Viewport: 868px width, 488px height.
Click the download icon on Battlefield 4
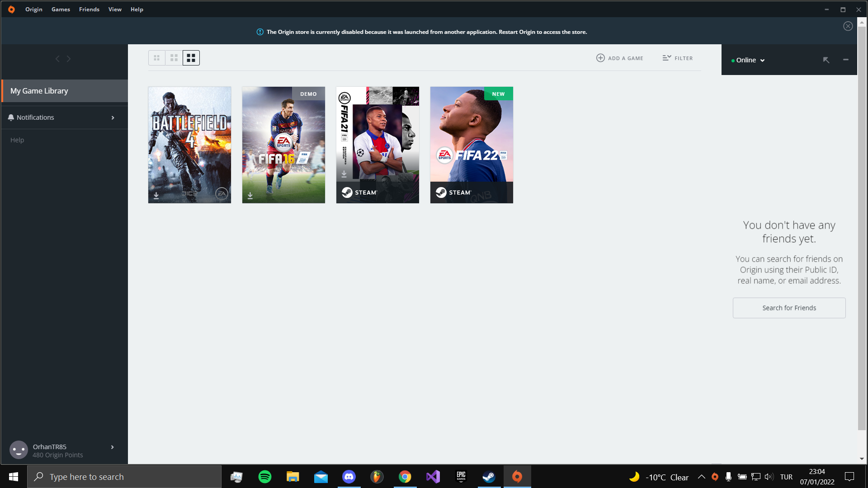coord(156,196)
